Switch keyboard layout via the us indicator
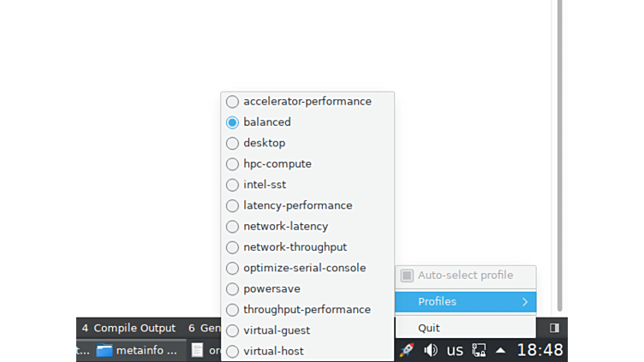 tap(455, 350)
